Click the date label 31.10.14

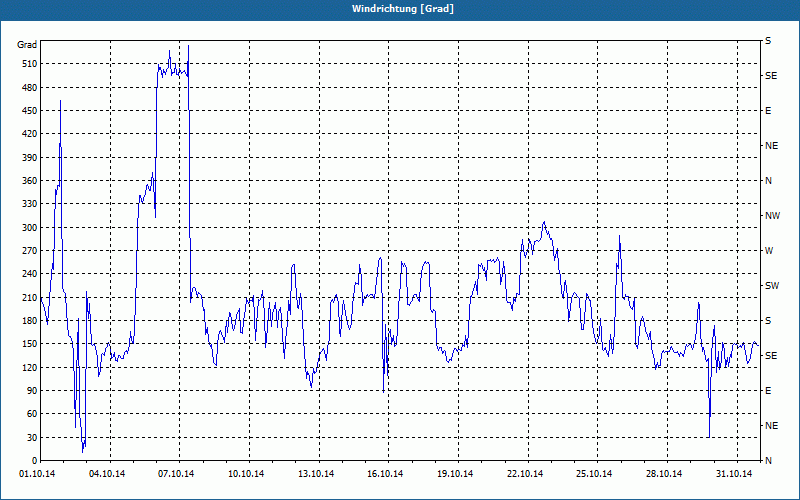tap(734, 474)
